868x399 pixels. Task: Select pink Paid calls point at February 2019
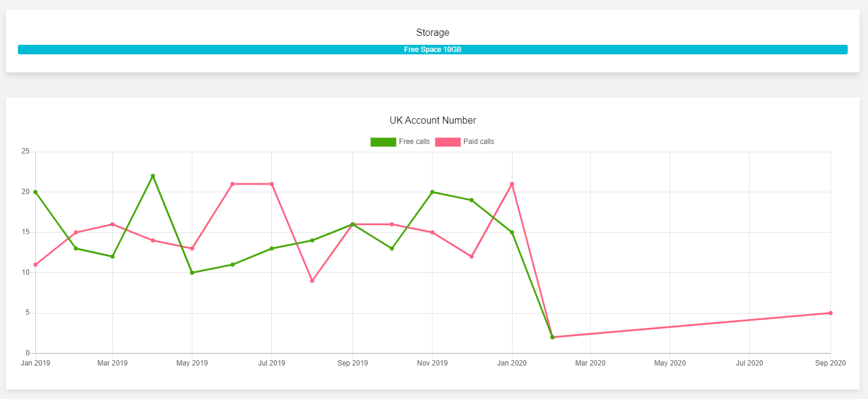[76, 232]
